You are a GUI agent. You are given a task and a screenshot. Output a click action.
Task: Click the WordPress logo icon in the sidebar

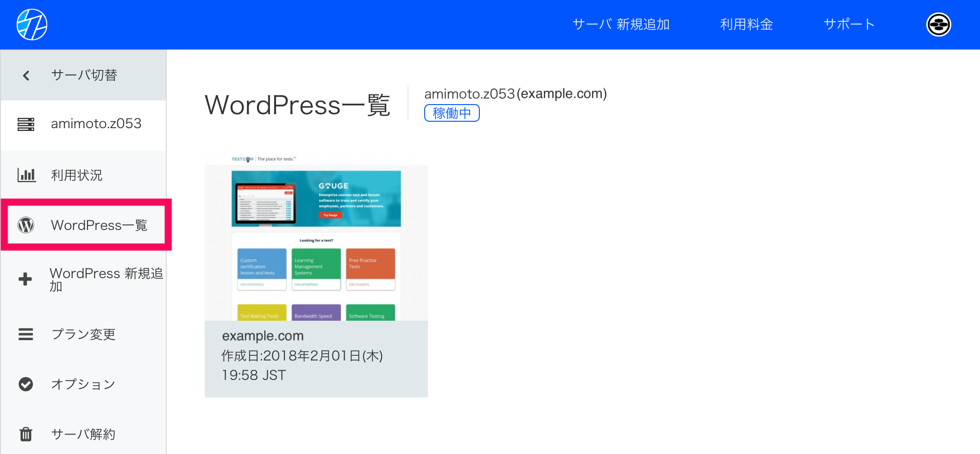click(26, 225)
